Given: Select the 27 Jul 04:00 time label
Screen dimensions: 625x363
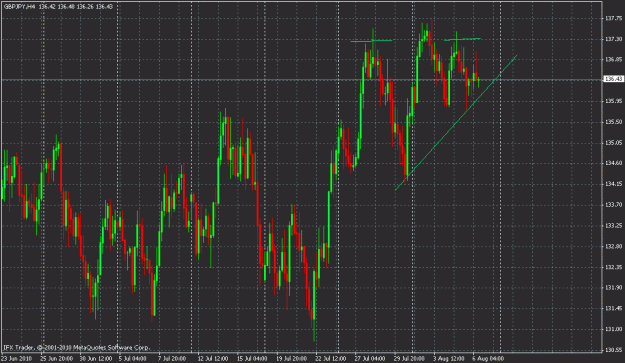Looking at the screenshot, I should click(371, 358).
